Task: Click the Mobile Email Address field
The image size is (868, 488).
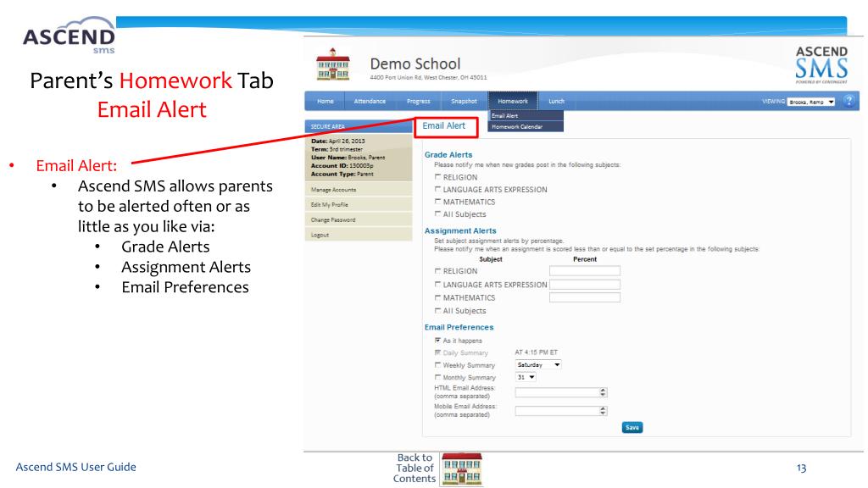Action: (561, 411)
